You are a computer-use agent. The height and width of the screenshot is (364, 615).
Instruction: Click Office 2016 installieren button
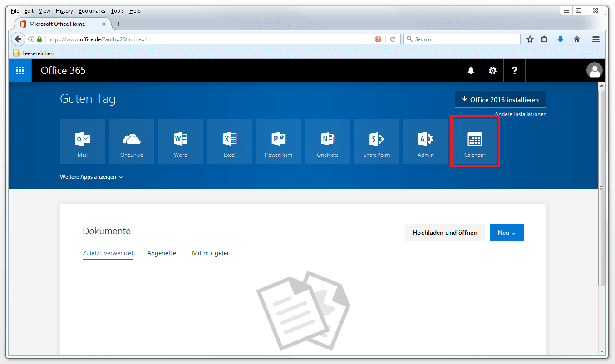[x=501, y=99]
